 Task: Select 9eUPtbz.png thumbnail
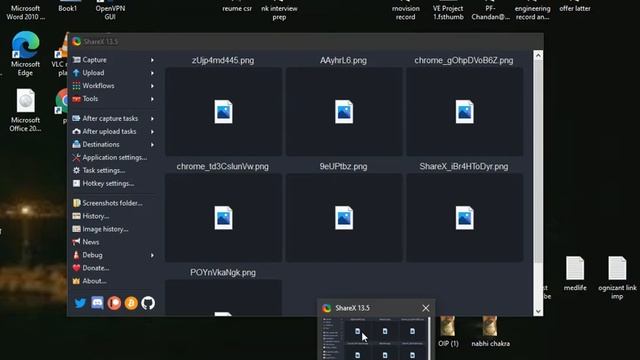click(x=344, y=218)
